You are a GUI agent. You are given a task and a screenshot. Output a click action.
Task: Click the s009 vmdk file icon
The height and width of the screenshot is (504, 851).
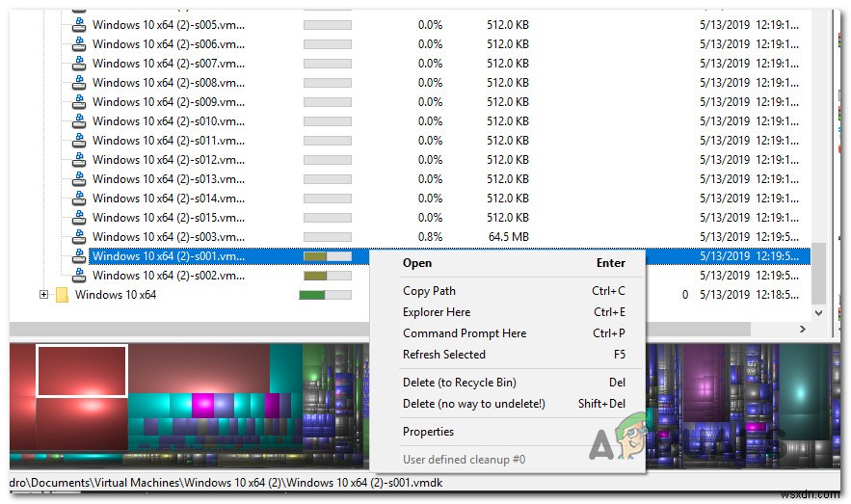click(79, 102)
